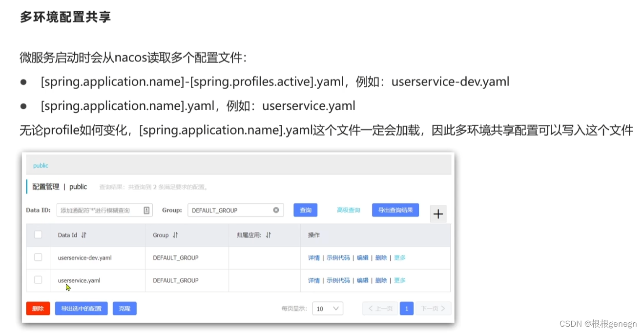Click the wildcard icon in Data ID field
This screenshot has height=333, width=644.
[x=147, y=210]
